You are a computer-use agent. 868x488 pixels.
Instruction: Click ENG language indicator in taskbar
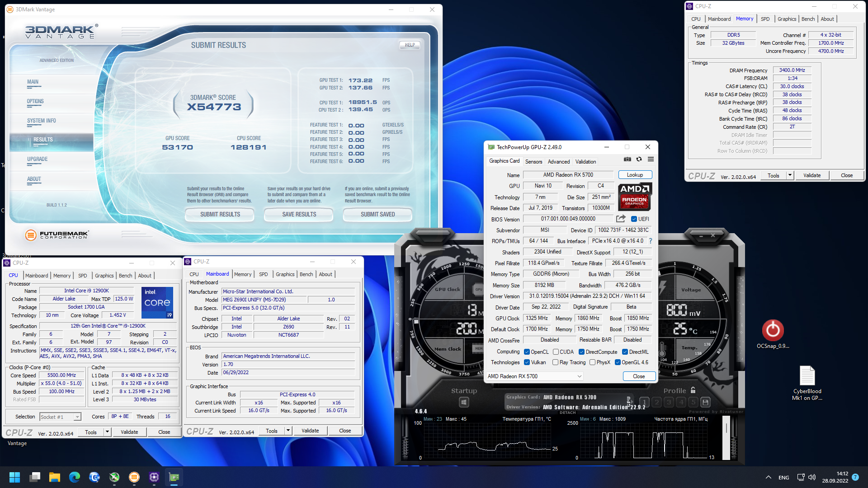[784, 478]
